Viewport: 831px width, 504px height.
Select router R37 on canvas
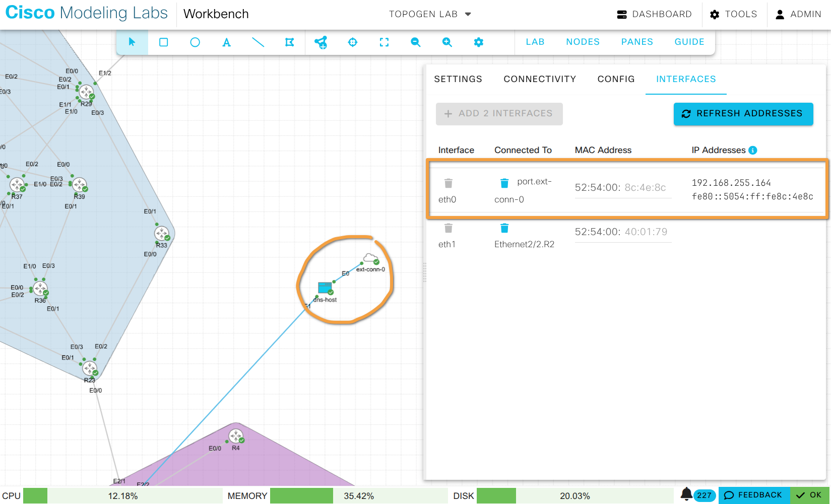[x=17, y=185]
